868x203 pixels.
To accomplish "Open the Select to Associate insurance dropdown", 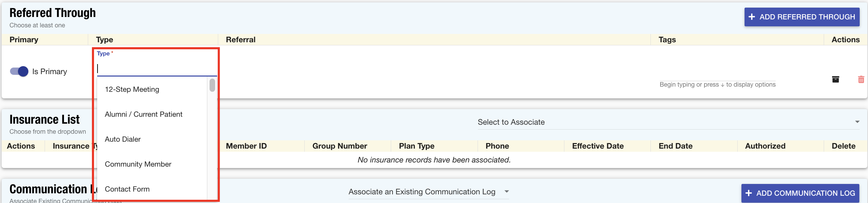I will (668, 122).
